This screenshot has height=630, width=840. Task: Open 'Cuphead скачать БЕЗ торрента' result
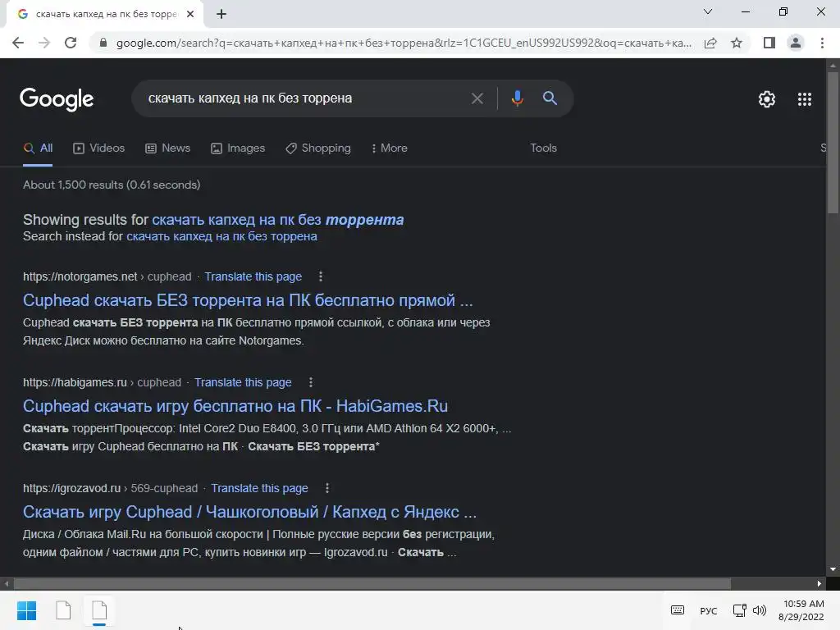click(248, 300)
